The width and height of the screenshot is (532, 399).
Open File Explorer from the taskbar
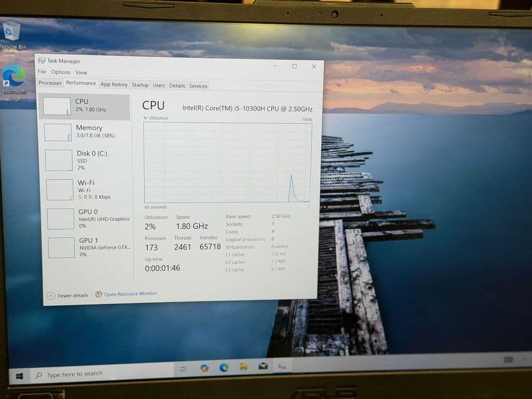pyautogui.click(x=243, y=367)
